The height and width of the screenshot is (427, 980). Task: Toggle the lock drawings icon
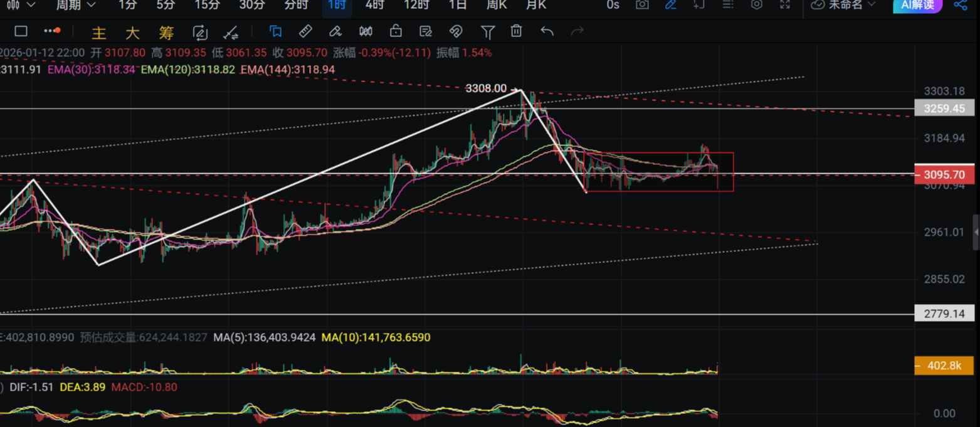click(x=396, y=31)
